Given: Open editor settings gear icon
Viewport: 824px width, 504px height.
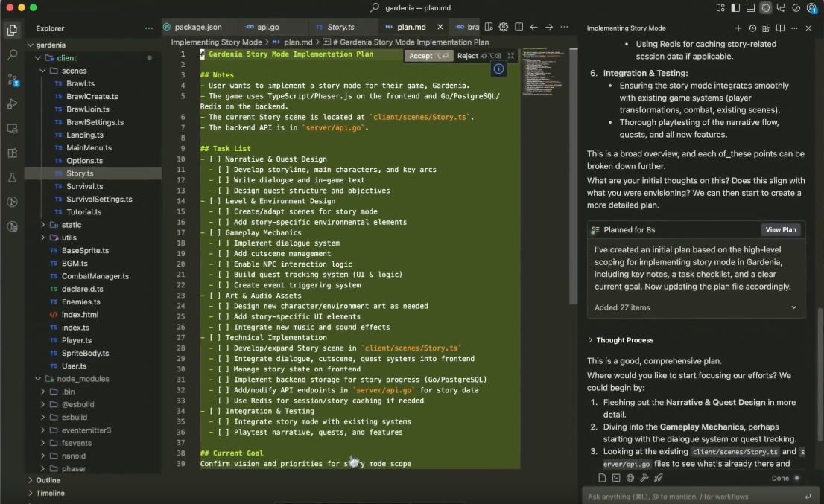Looking at the screenshot, I should coord(504,27).
